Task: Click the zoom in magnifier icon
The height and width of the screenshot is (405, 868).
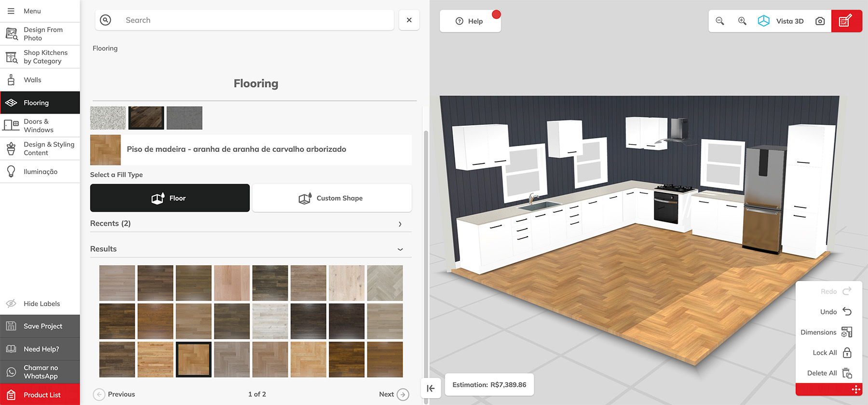Action: click(742, 21)
